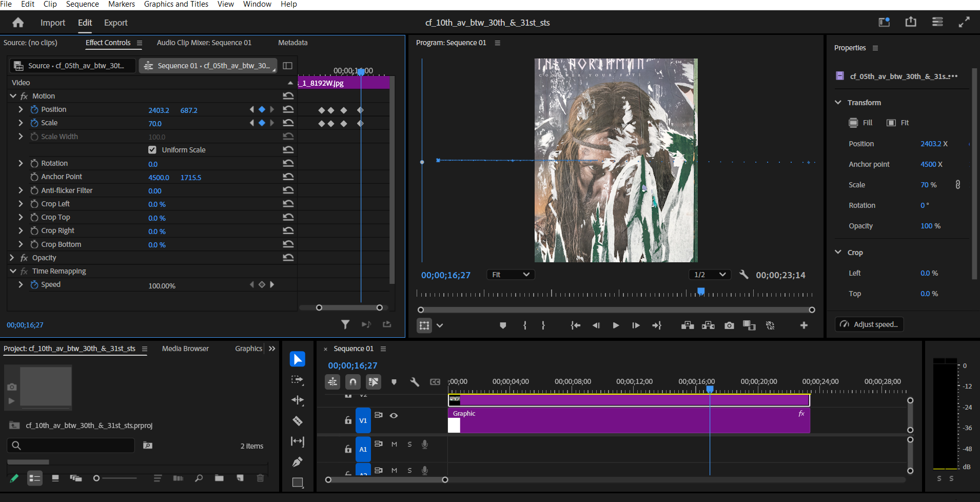Open the 1/2 playback resolution dropdown
The image size is (980, 502).
tap(710, 275)
